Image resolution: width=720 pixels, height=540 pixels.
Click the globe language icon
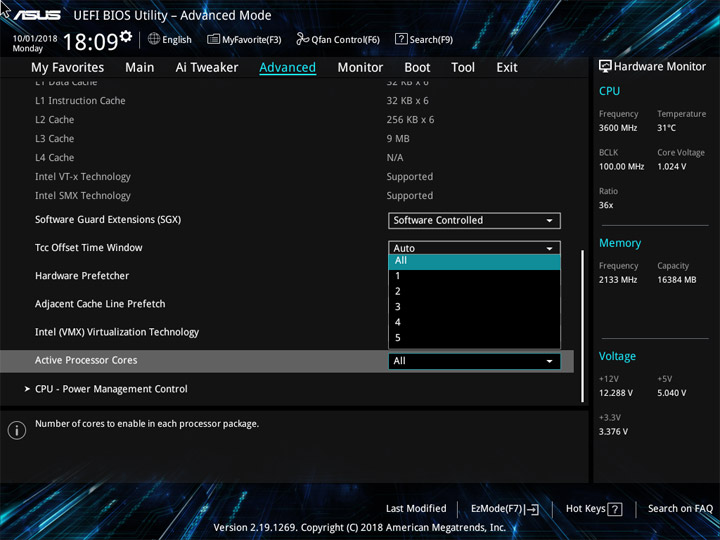click(x=154, y=39)
